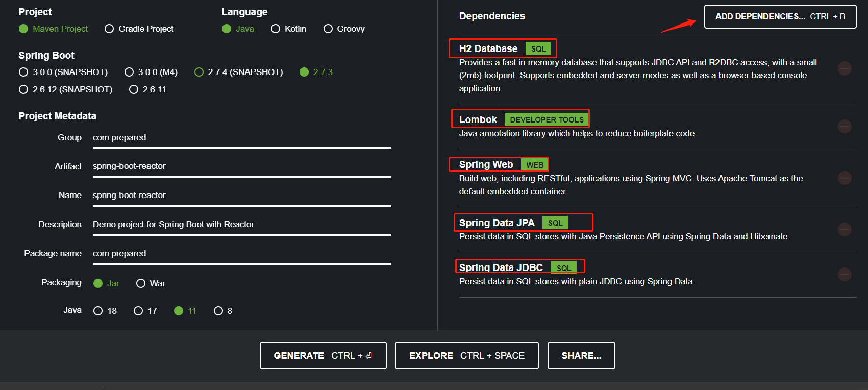
Task: Pick Java version 18
Action: 105,311
